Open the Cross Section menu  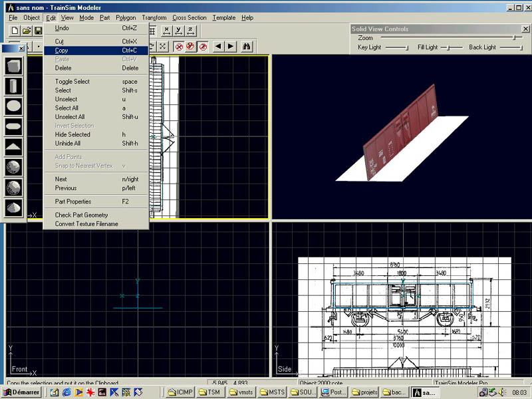pos(189,18)
